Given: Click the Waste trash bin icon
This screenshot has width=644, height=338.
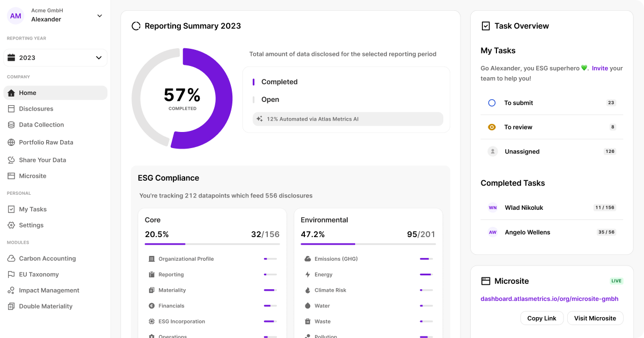Looking at the screenshot, I should (x=308, y=321).
